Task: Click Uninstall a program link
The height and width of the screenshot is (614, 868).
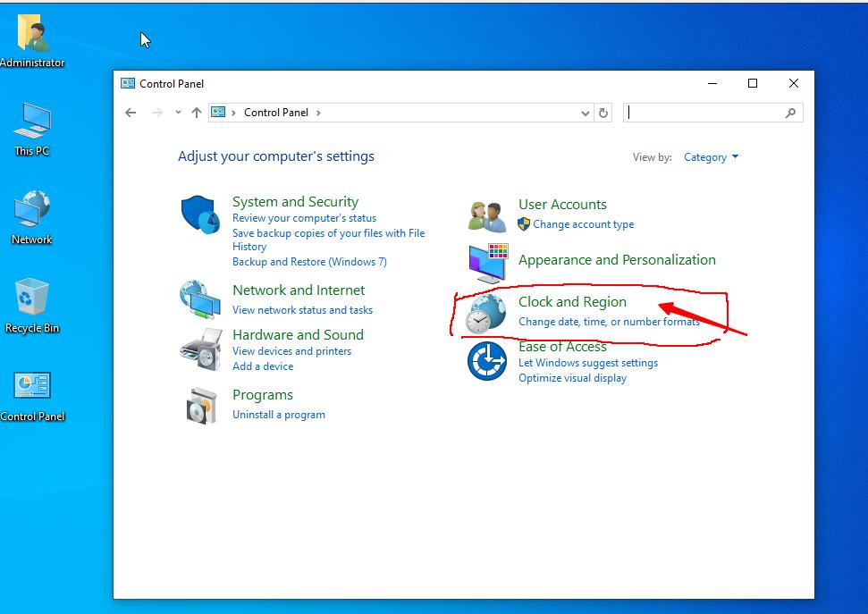Action: coord(278,415)
